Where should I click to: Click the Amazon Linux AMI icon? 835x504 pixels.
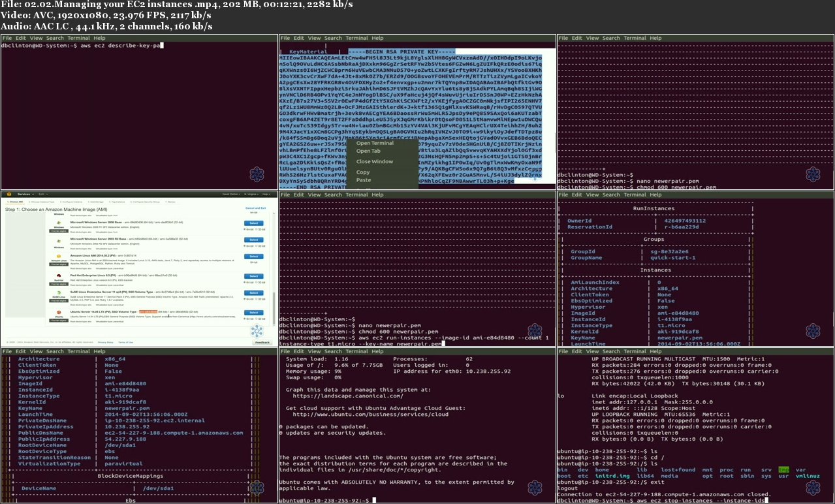point(59,256)
